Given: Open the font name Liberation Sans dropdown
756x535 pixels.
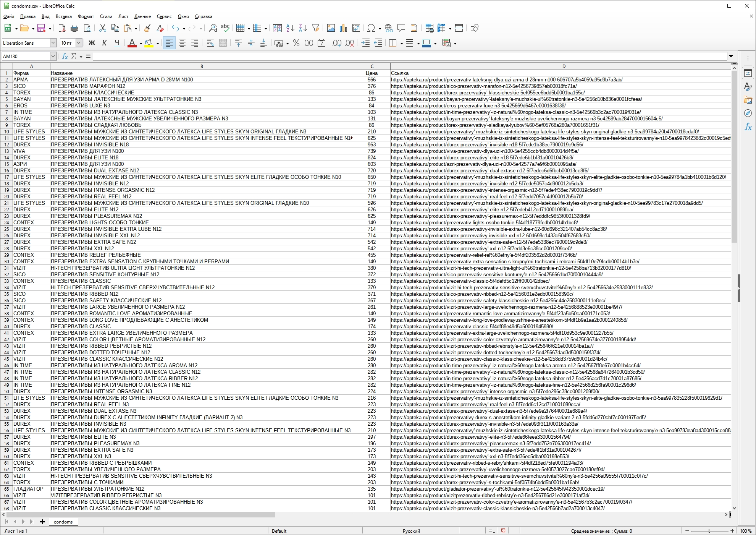Looking at the screenshot, I should pos(53,43).
